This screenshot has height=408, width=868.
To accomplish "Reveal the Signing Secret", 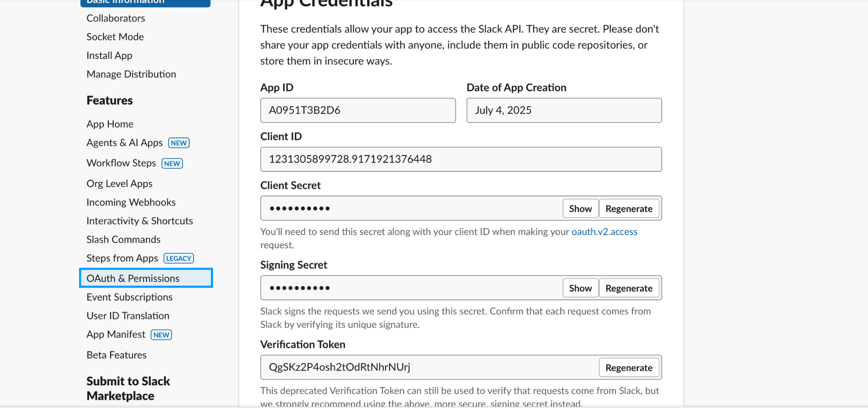I will point(580,288).
